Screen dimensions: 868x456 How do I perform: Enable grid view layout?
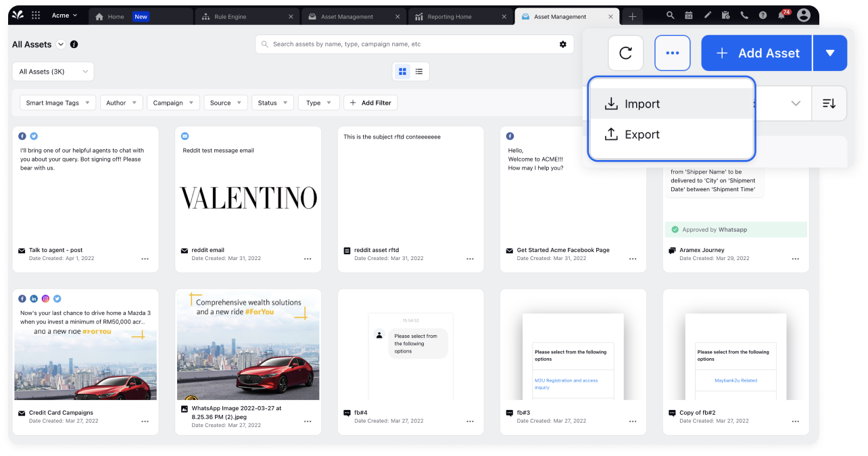[401, 71]
